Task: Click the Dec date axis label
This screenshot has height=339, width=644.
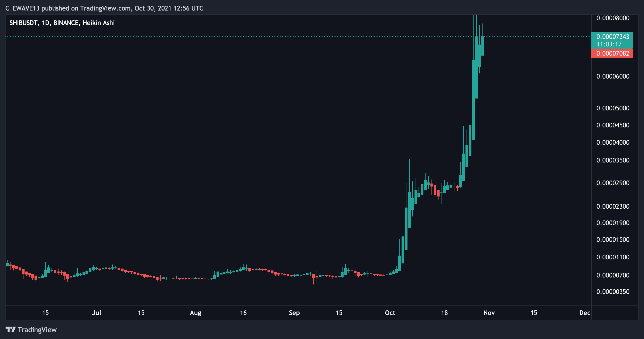Action: (x=585, y=313)
